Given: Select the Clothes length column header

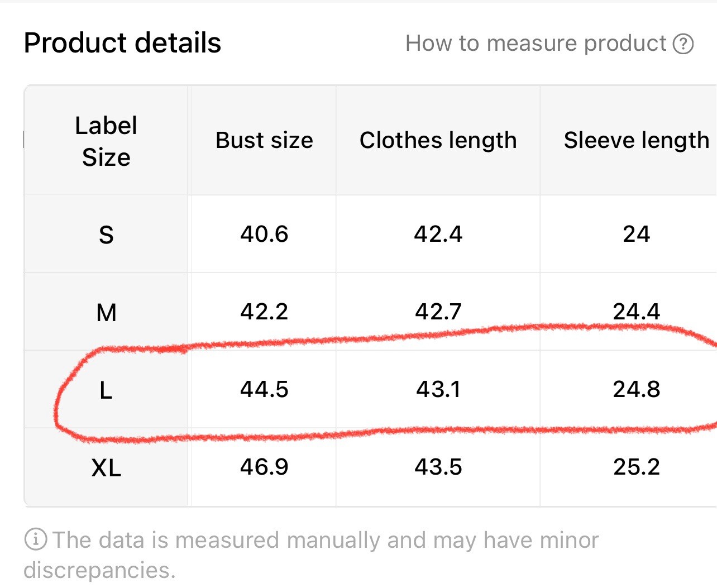Looking at the screenshot, I should (x=438, y=140).
